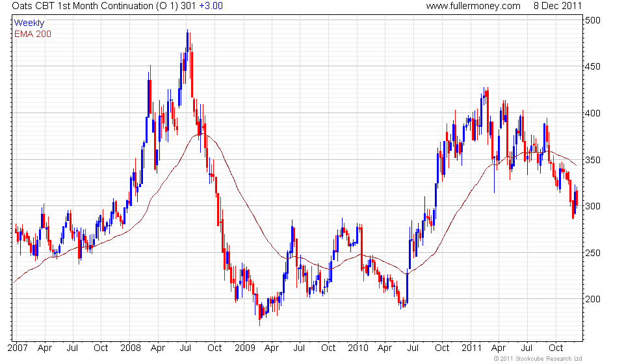Screen dimensions: 637x364
Task: Click the 250 price axis label
Action: coord(592,253)
